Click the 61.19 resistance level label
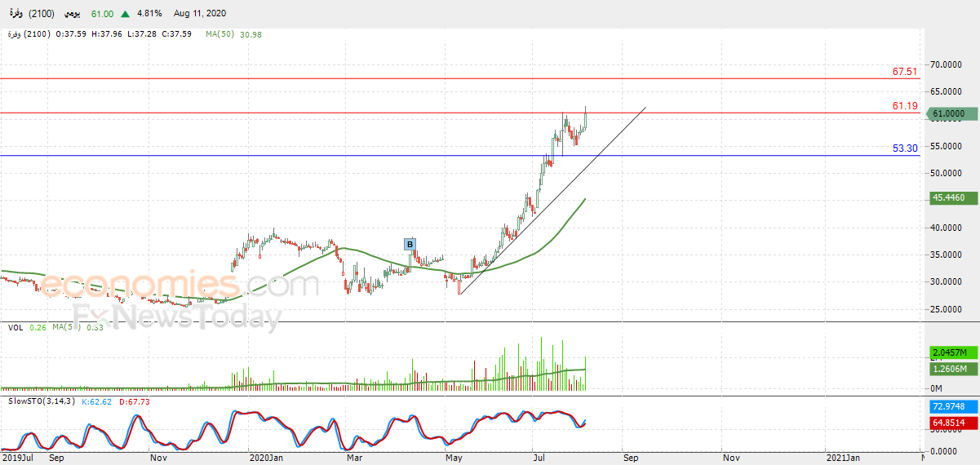Screen dimensions: 980x465 coord(905,106)
